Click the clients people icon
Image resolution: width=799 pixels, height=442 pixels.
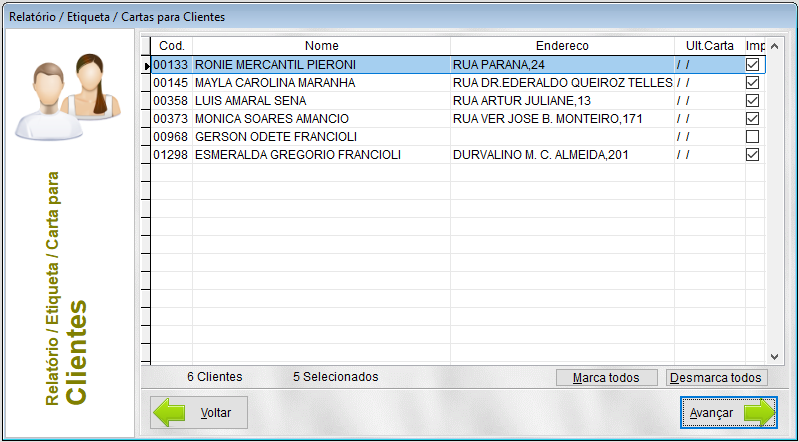[68, 97]
